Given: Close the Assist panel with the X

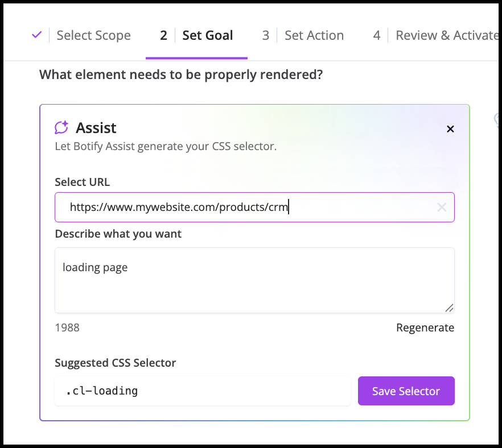Looking at the screenshot, I should point(450,129).
